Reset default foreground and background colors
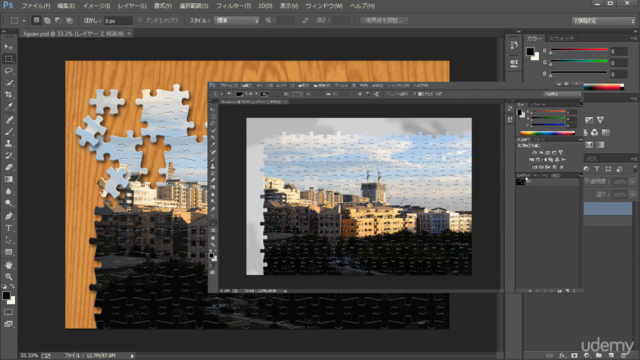640x360 pixels. 4,286
